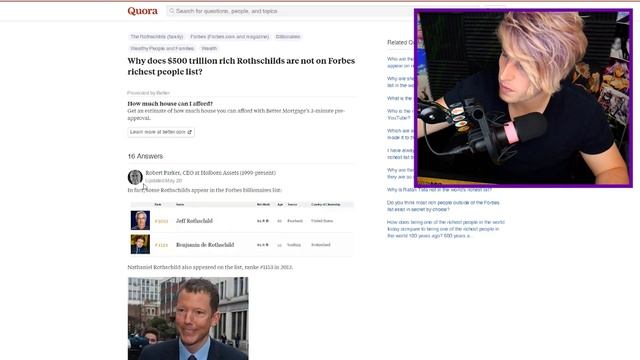Open the related question 'Why is Ratan Tata not...'
This screenshot has height=360, width=640.
coord(439,190)
